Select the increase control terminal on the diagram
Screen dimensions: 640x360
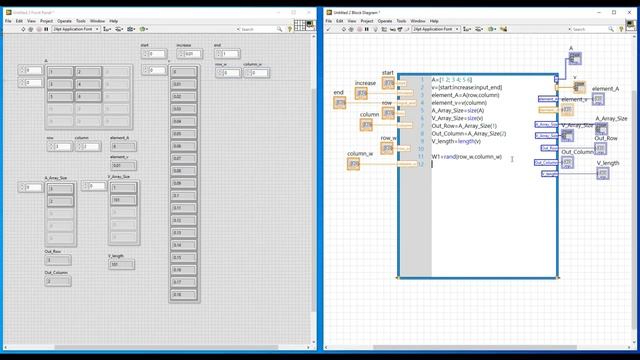(x=361, y=93)
